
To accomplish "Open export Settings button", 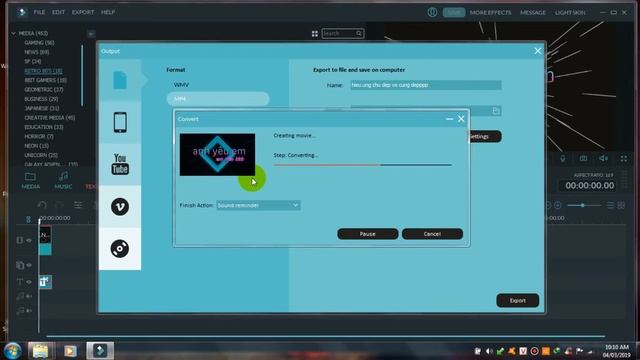I will [484, 136].
